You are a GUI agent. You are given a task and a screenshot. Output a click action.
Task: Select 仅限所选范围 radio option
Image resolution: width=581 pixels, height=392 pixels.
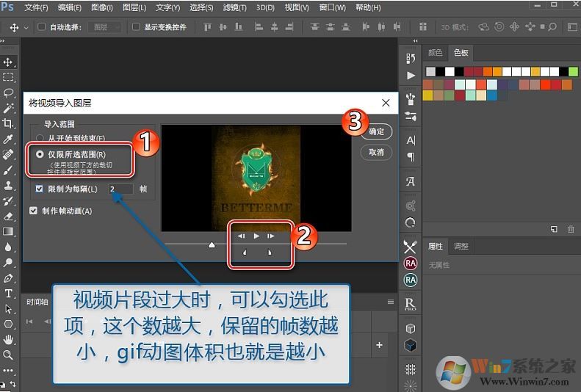(x=40, y=155)
